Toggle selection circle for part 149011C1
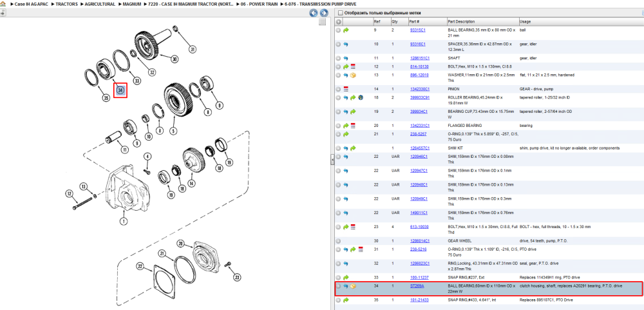 pos(339,213)
